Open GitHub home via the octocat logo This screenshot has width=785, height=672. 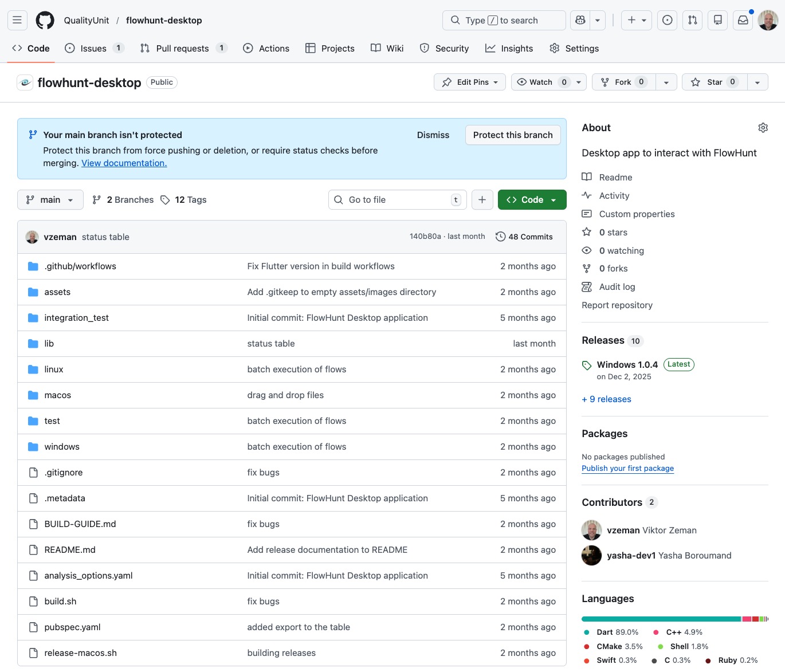45,19
